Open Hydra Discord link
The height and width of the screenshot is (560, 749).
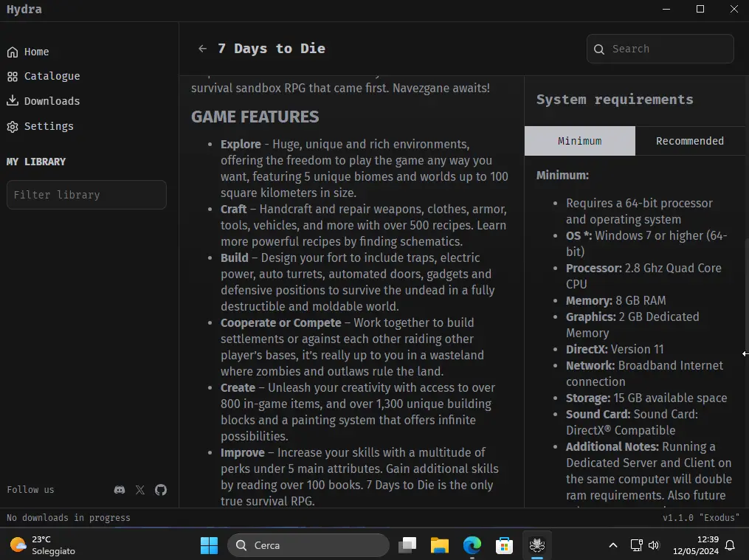pos(120,490)
